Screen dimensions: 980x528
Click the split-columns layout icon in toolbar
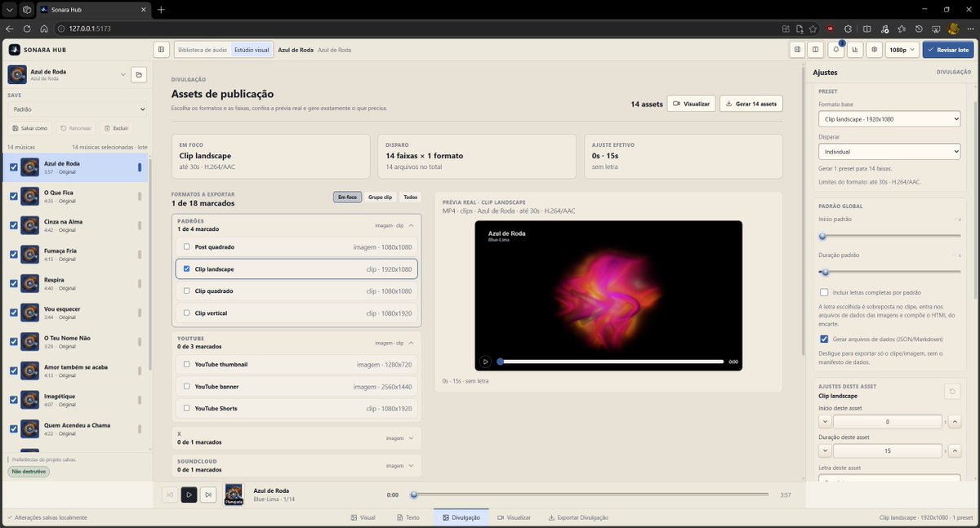coord(815,50)
